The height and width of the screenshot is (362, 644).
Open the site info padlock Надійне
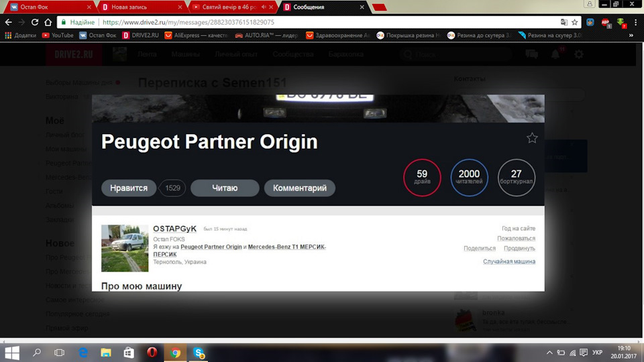pos(78,22)
